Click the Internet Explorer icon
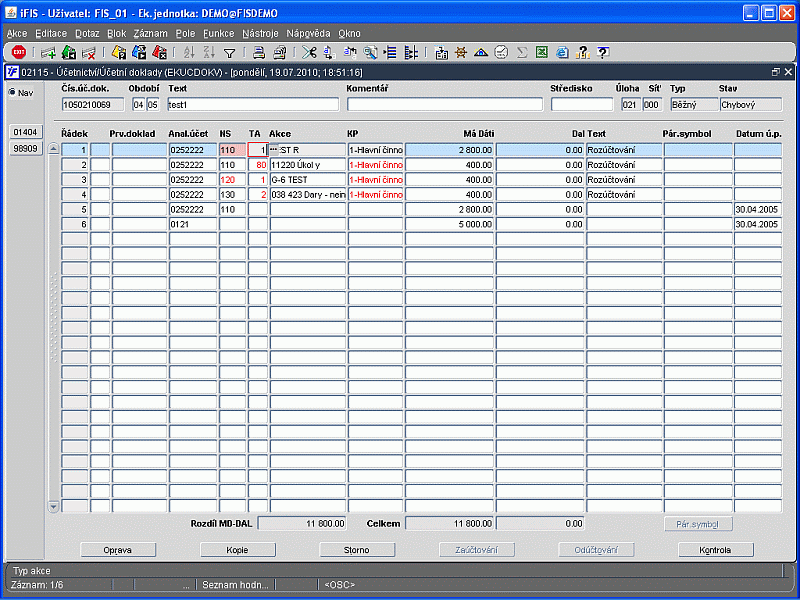Screen dimensions: 800x600 tap(562, 52)
